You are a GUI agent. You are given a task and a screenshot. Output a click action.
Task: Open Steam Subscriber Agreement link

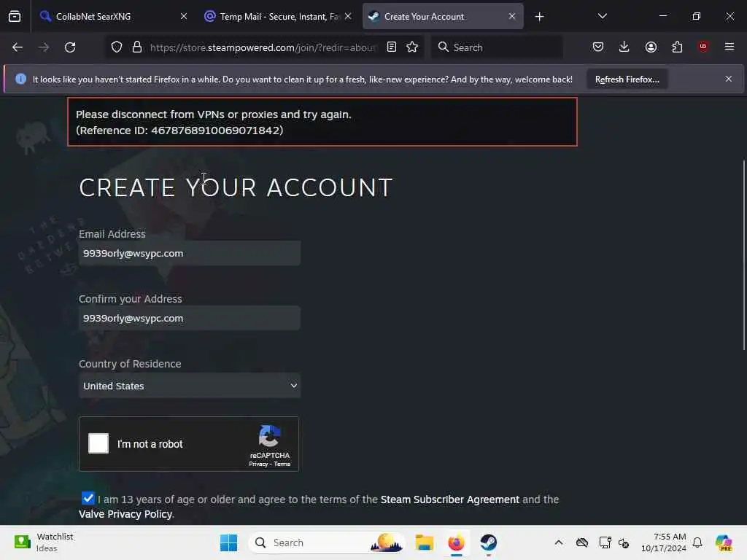point(449,499)
